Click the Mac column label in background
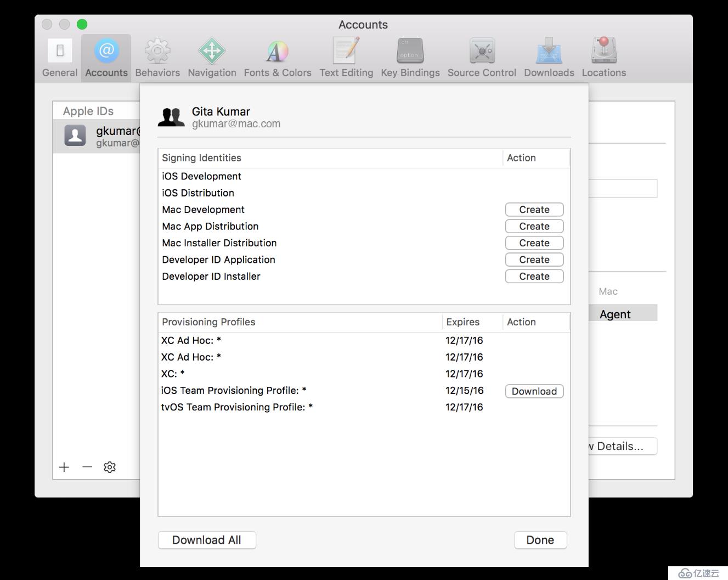The width and height of the screenshot is (728, 580). (608, 291)
